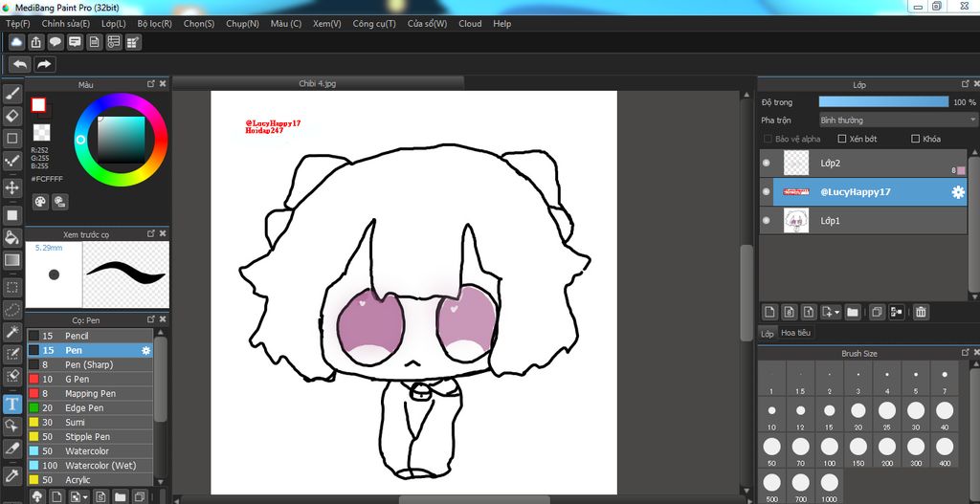
Task: Open the palette icon in color panel
Action: click(x=40, y=201)
